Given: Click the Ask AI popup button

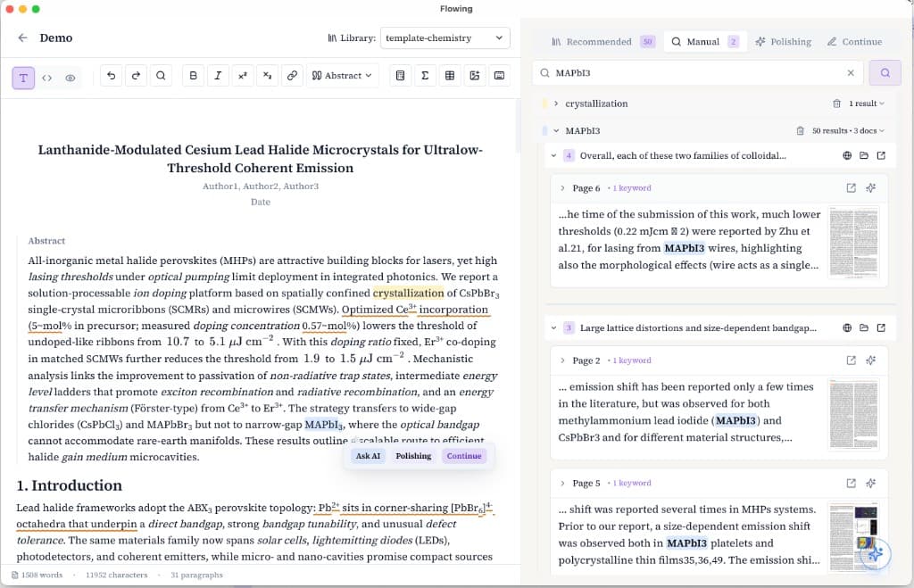Looking at the screenshot, I should pyautogui.click(x=368, y=456).
